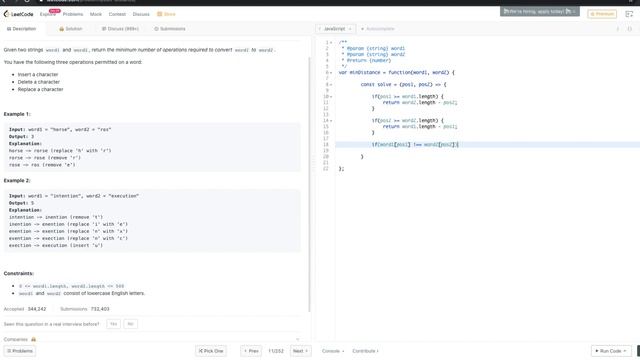The width and height of the screenshot is (640, 360).
Task: Click editor line 18 with word1[pos1] comparison
Action: pyautogui.click(x=487, y=144)
